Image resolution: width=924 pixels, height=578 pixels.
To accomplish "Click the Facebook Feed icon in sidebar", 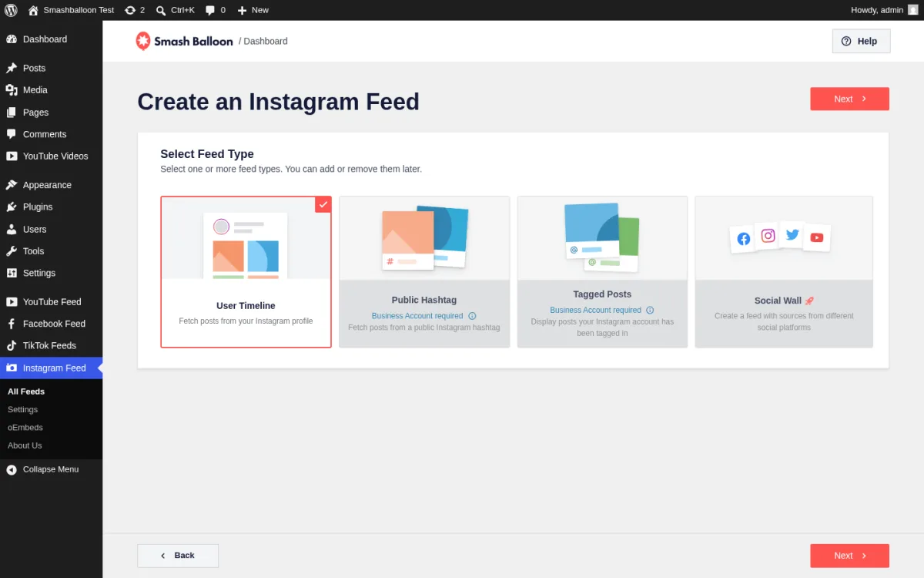I will coord(12,324).
